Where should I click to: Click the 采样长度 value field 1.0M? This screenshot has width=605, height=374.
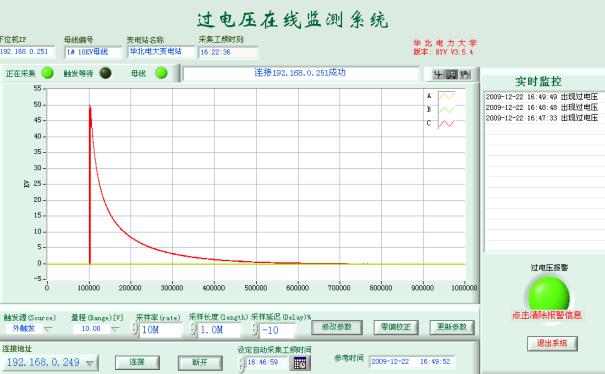point(219,330)
